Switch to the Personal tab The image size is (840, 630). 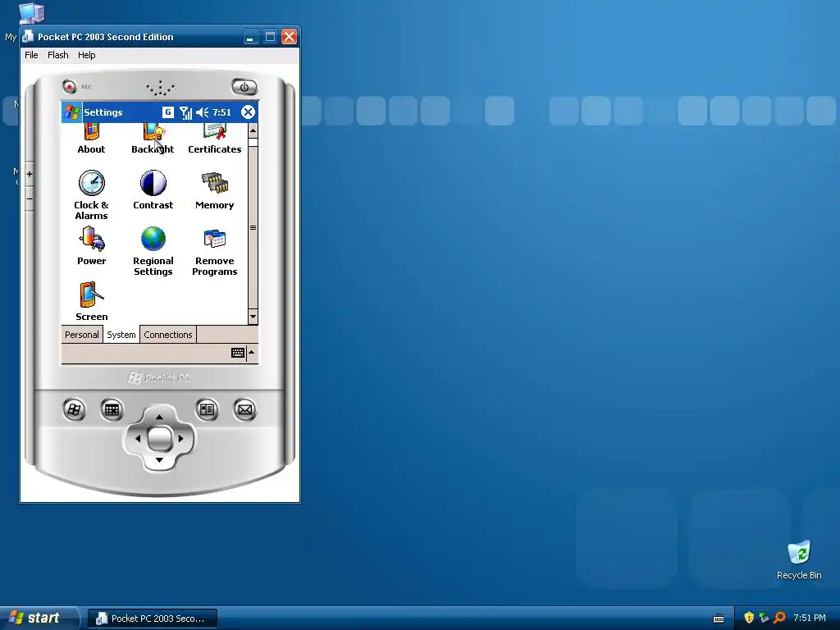[81, 335]
